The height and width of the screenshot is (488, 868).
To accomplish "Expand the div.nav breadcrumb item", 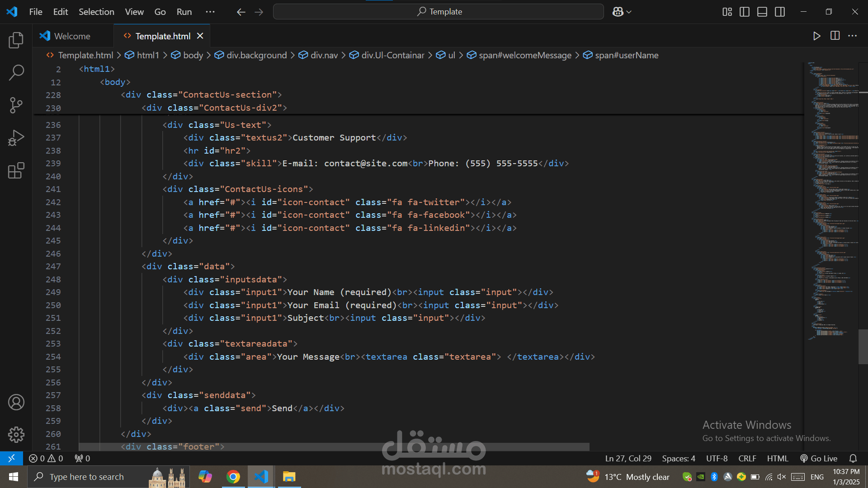I will coord(324,55).
